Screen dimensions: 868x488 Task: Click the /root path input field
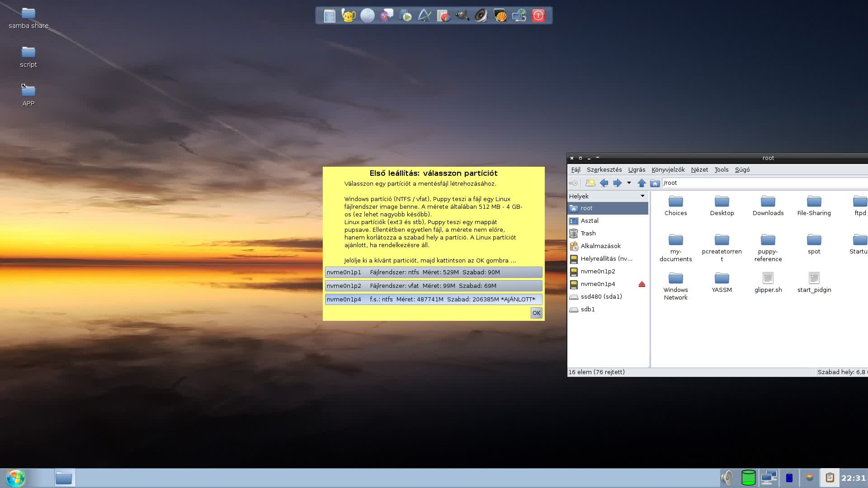coord(765,183)
